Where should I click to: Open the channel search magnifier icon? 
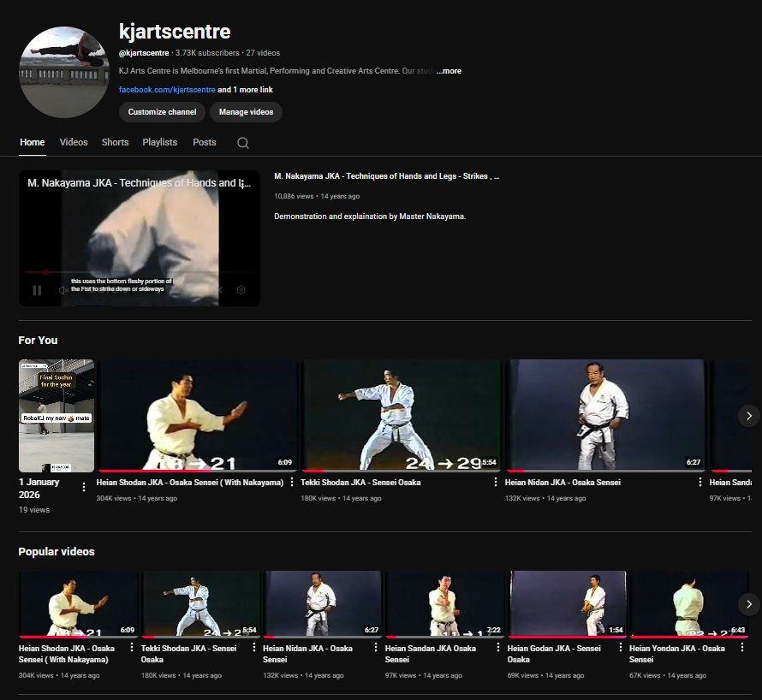pyautogui.click(x=243, y=143)
